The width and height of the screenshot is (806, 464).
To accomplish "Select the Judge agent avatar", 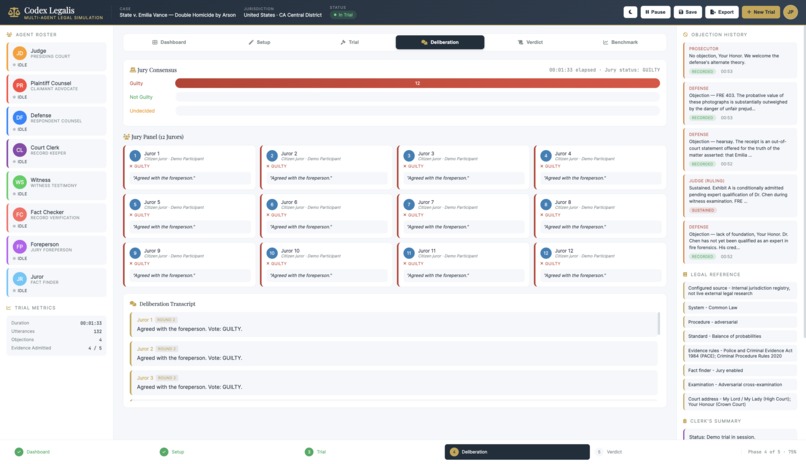I will click(x=20, y=53).
